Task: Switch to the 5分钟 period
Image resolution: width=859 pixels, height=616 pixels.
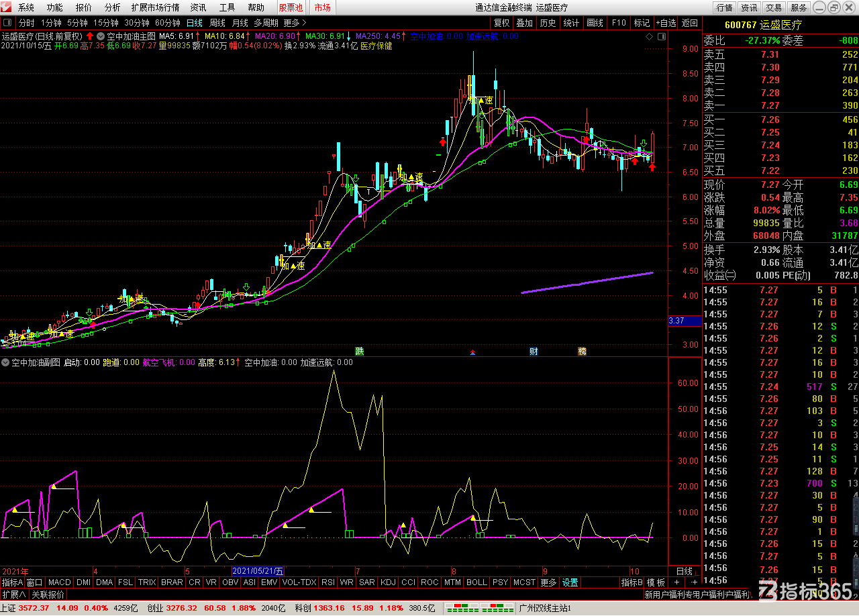Action: click(x=77, y=22)
